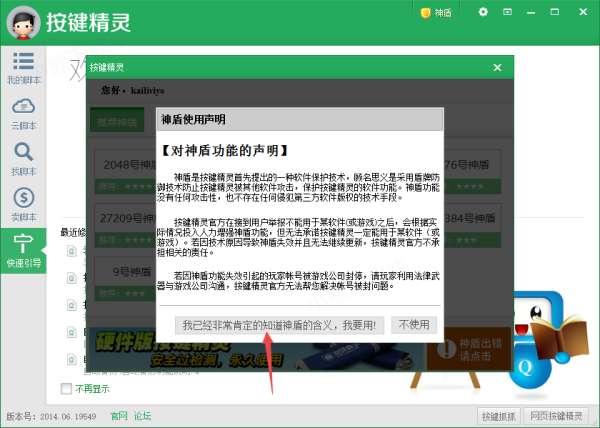600x428 pixels.
Task: Tick the 不再显示 checkbox
Action: click(66, 389)
